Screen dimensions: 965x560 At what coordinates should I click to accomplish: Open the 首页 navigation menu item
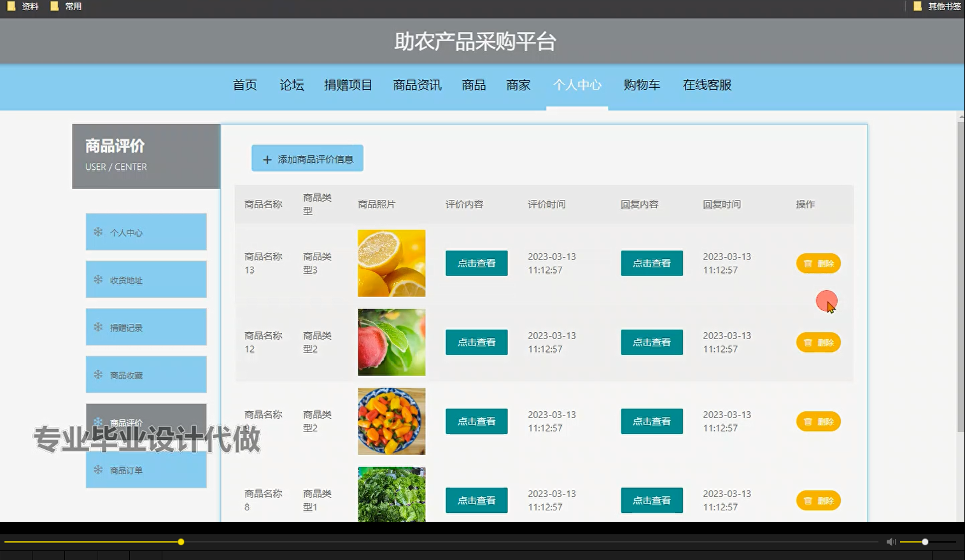tap(244, 85)
